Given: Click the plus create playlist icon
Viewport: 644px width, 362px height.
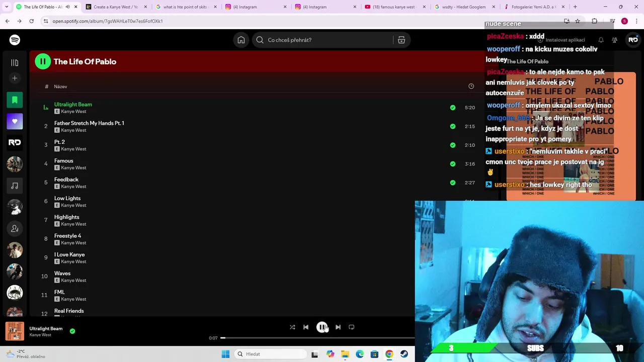Looking at the screenshot, I should click(x=15, y=78).
